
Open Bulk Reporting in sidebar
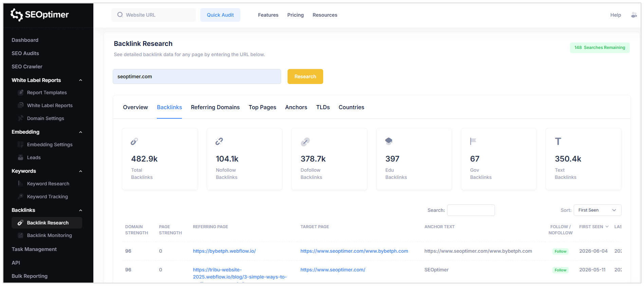click(x=30, y=276)
